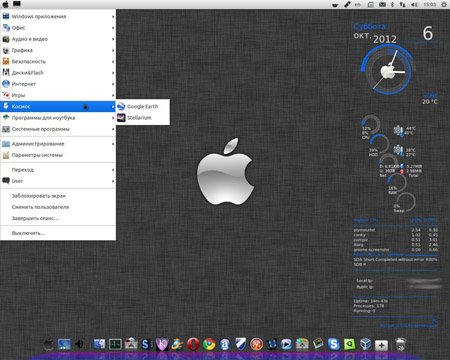This screenshot has height=360, width=450.
Task: Open the Интернет globe icon entry
Action: pos(6,84)
